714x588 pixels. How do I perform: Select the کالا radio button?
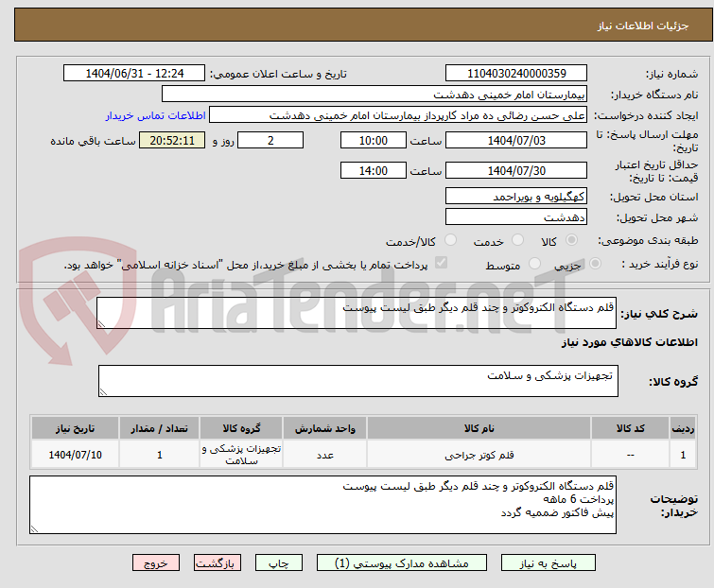click(571, 240)
